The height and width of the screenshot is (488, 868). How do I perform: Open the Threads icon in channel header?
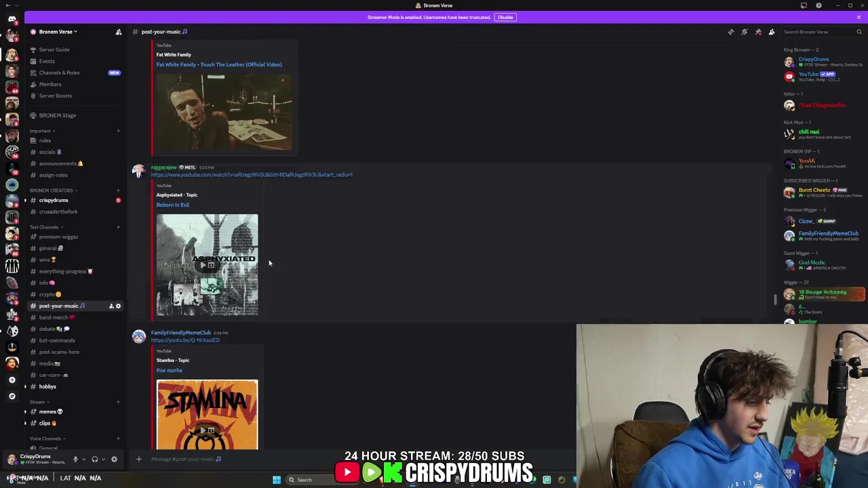[x=730, y=32]
